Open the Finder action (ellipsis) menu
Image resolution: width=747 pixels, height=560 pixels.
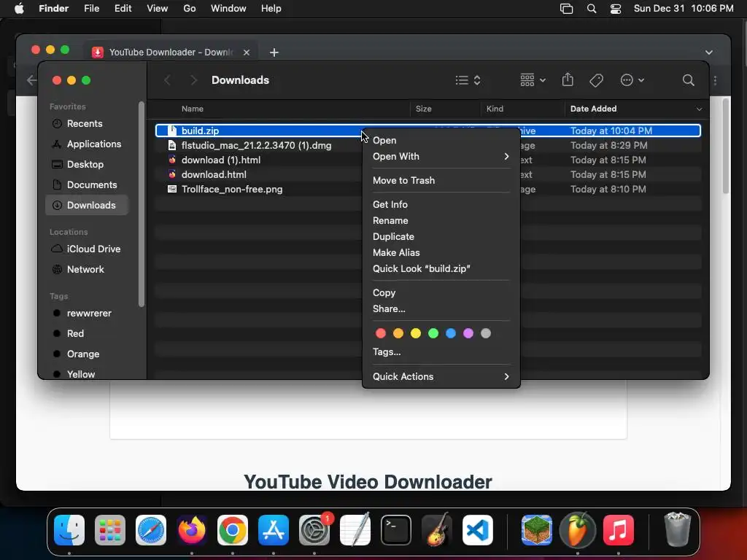(632, 80)
